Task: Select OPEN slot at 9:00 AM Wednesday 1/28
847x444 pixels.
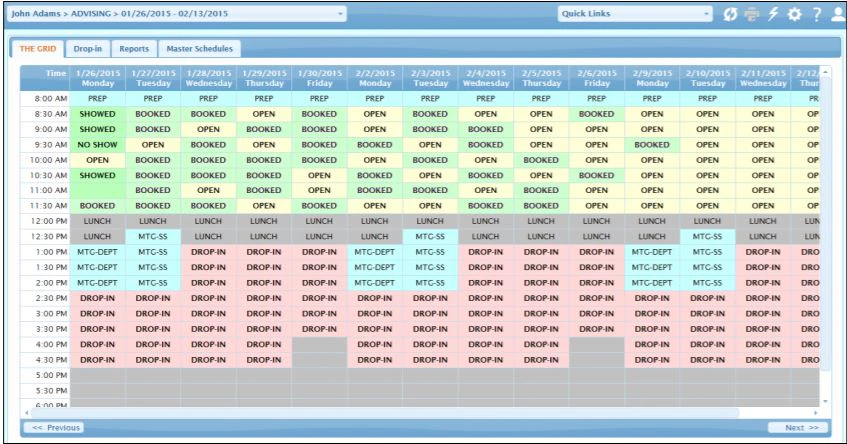Action: click(209, 129)
